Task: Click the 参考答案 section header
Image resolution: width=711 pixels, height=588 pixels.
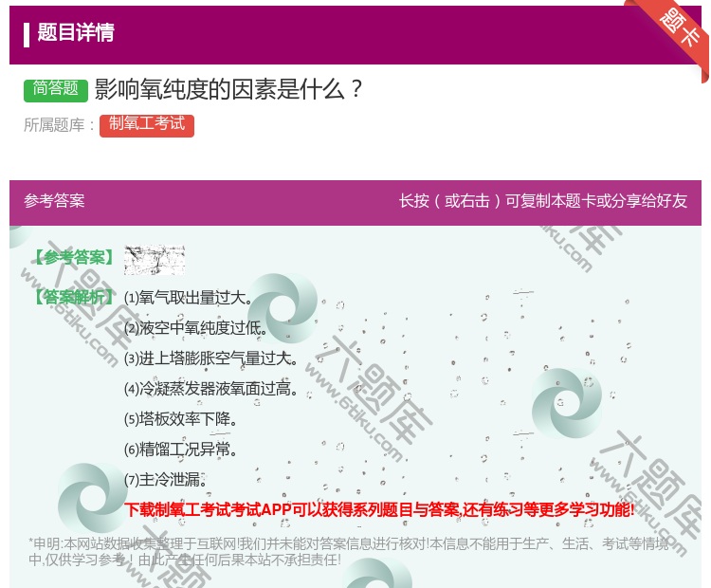Action: 54,200
